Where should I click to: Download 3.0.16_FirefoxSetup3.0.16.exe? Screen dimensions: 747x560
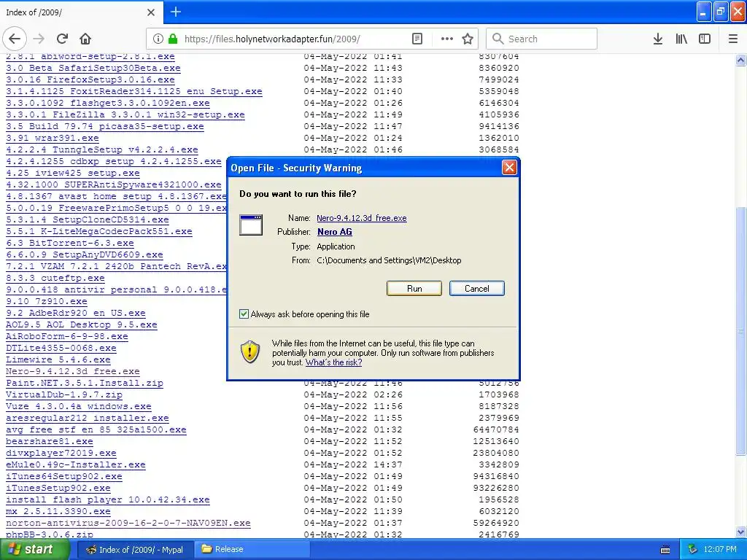[90, 79]
